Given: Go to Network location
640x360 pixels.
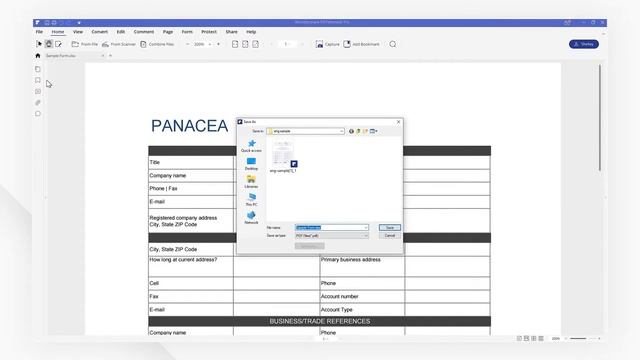Looking at the screenshot, I should [x=251, y=218].
